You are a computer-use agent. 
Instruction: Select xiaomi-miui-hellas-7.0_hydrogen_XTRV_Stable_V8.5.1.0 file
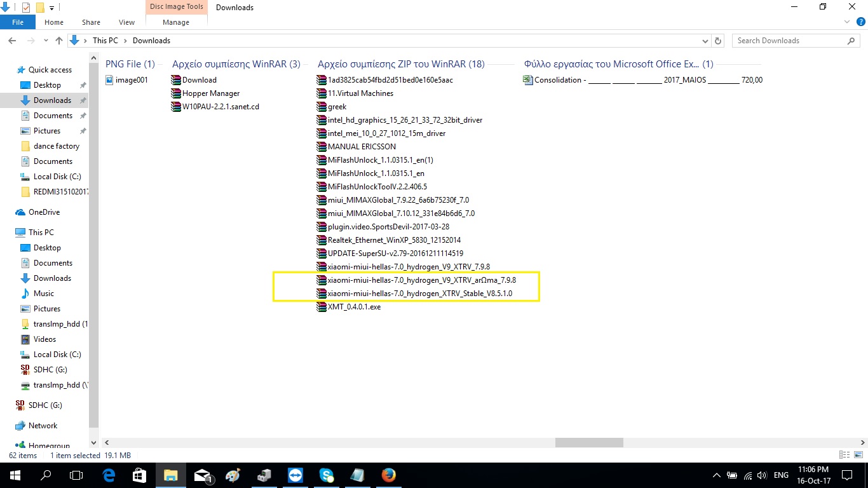[414, 294]
